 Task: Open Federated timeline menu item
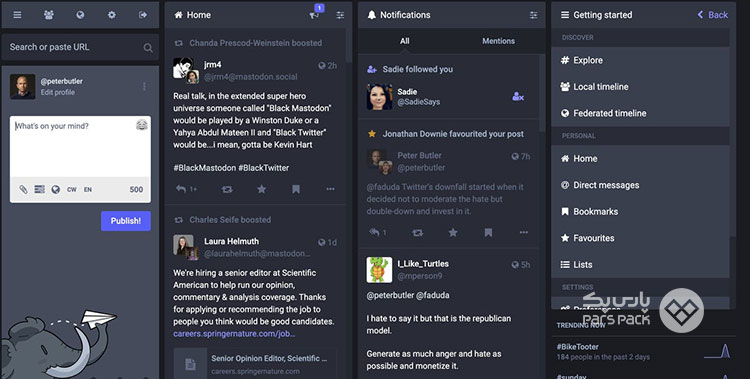[x=640, y=113]
